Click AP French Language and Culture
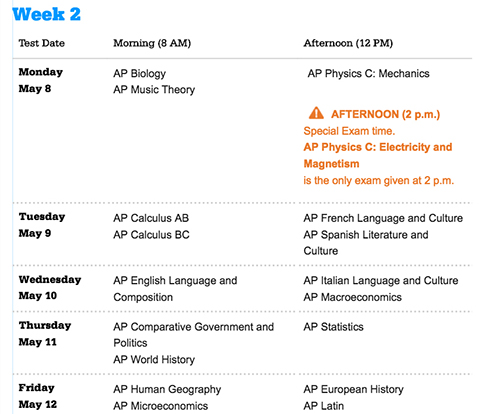The image size is (500, 414). [383, 218]
